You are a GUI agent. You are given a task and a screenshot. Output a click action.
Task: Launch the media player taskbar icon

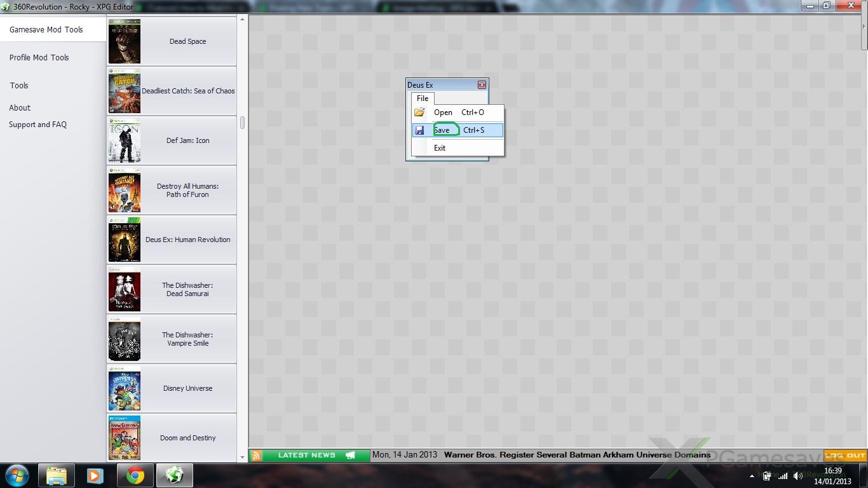pyautogui.click(x=95, y=475)
